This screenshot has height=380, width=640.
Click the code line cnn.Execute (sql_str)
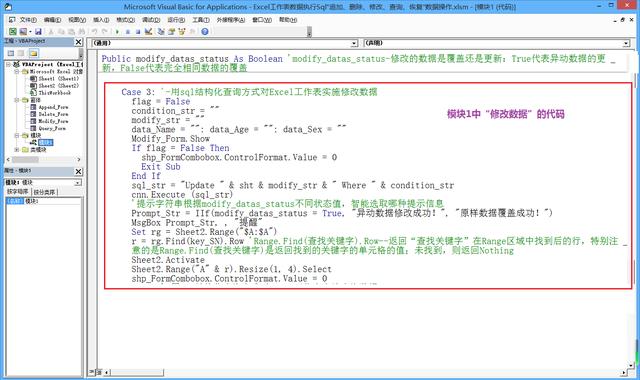pyautogui.click(x=182, y=195)
